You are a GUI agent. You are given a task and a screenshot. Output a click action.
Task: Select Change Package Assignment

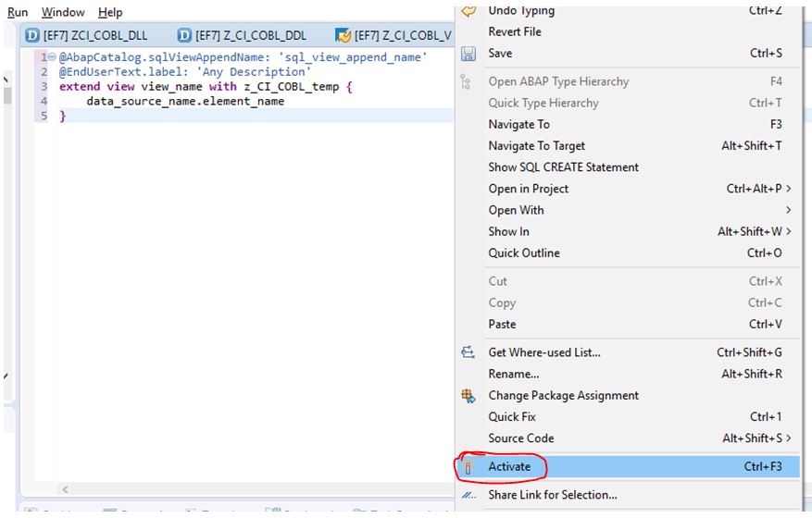628,396
